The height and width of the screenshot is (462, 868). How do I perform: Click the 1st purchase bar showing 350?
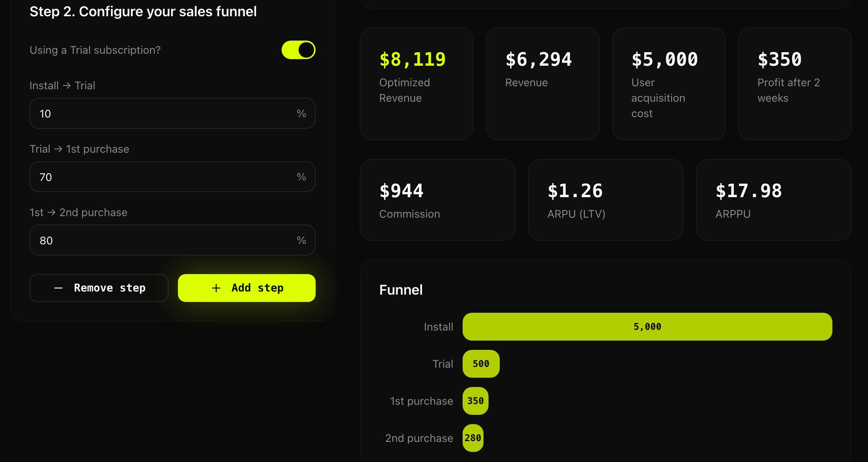(x=475, y=401)
